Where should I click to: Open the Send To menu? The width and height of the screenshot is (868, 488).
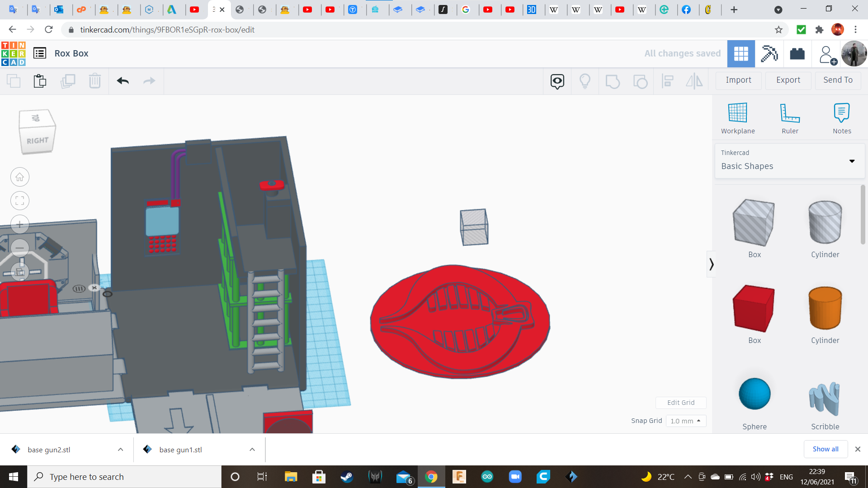pos(838,80)
